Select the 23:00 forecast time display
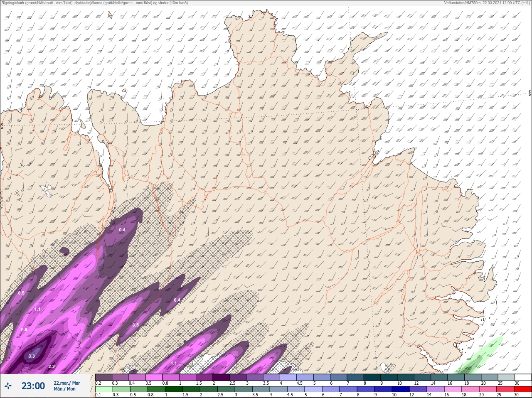This screenshot has height=398, width=532. (33, 386)
